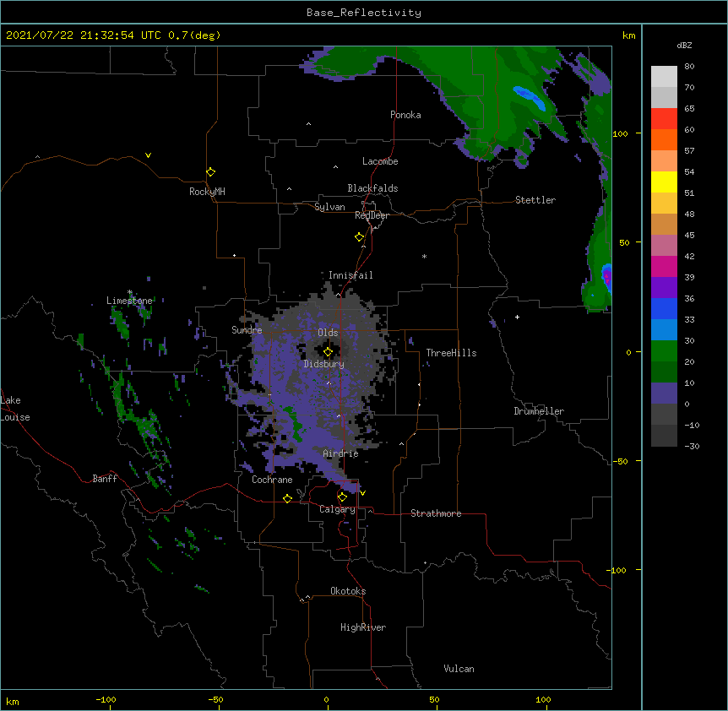The image size is (728, 711).
Task: Click the magenta storm core on the map's right edge
Action: coord(606,278)
